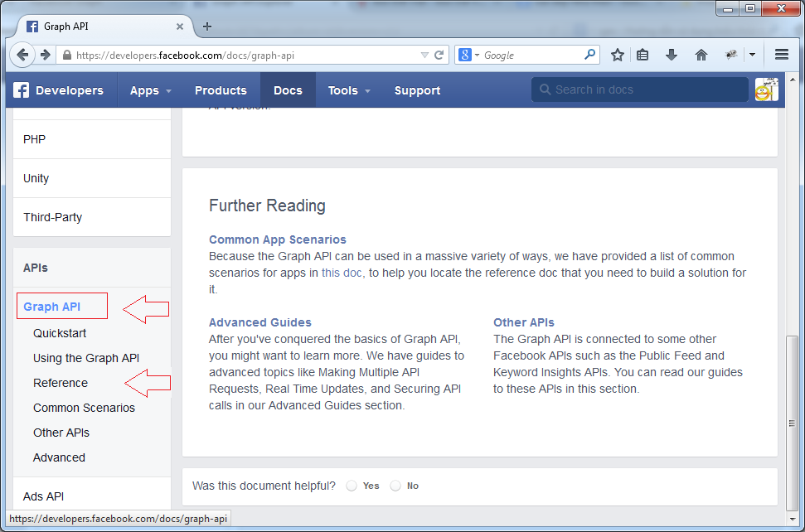The height and width of the screenshot is (532, 805).
Task: Close the Graph API browser tab
Action: click(180, 27)
